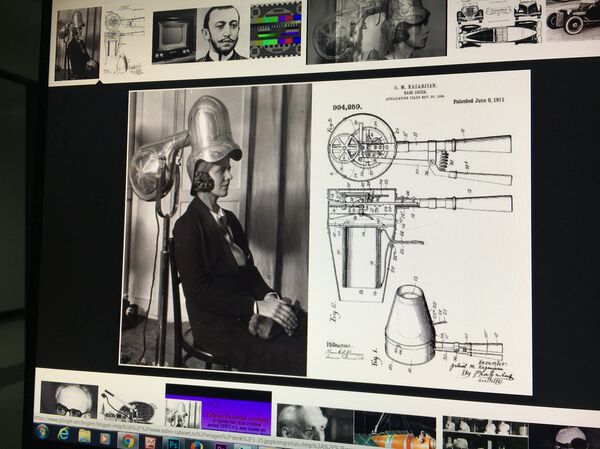This screenshot has width=600, height=449.
Task: Open the vintage television set thumbnail
Action: (174, 36)
